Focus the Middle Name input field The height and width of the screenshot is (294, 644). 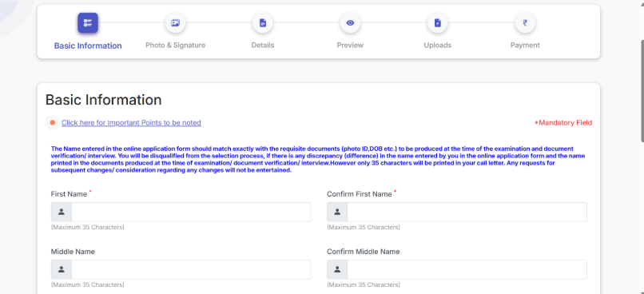[x=191, y=269]
